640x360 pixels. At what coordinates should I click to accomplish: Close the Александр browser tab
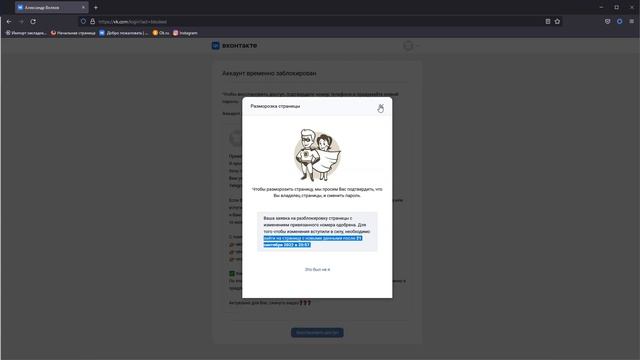83,7
